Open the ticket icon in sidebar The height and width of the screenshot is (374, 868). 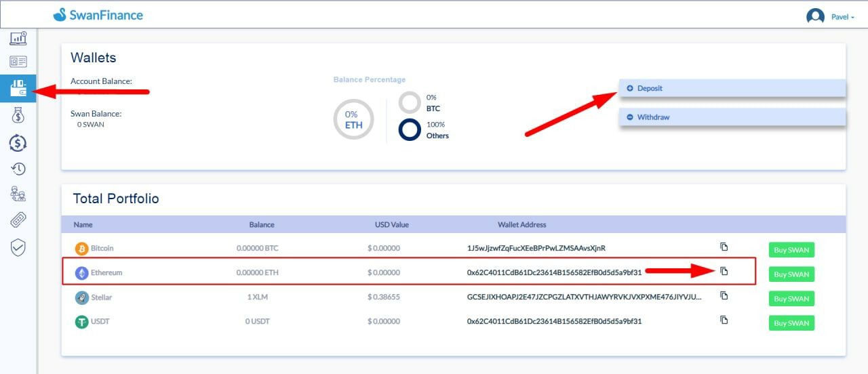coord(18,220)
